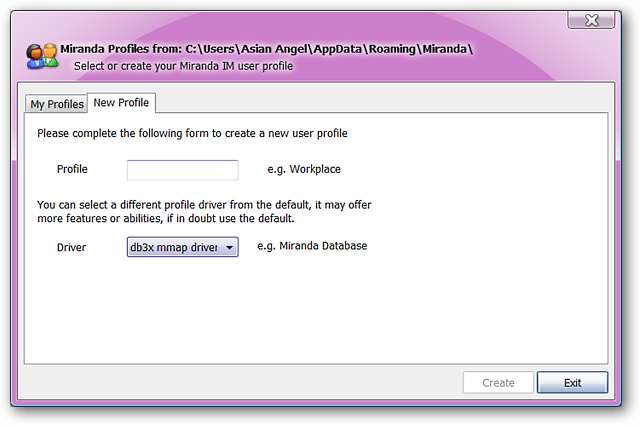Switch to the My Profiles tab
Screen dimensions: 640x425
point(56,104)
